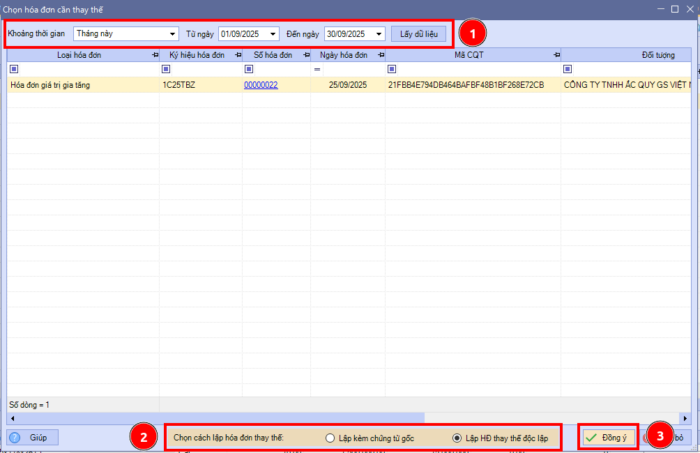Click the Lấy dữ liệu button
This screenshot has width=700, height=453.
(x=418, y=33)
